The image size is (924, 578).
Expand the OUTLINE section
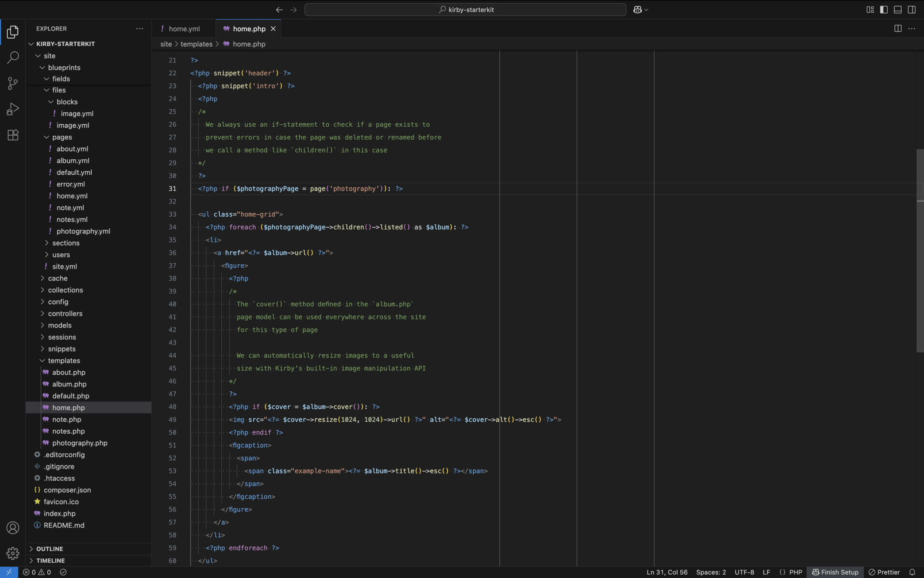click(50, 548)
